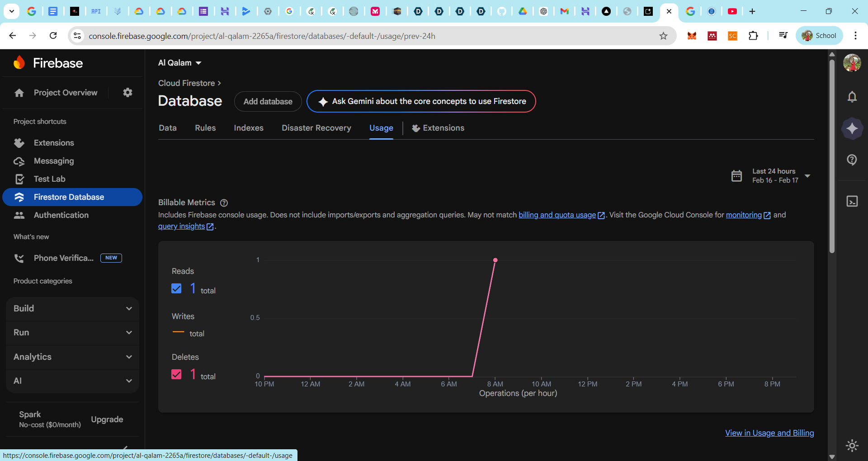Open the browser Extensions puzzle icon
The width and height of the screenshot is (868, 461).
point(753,36)
